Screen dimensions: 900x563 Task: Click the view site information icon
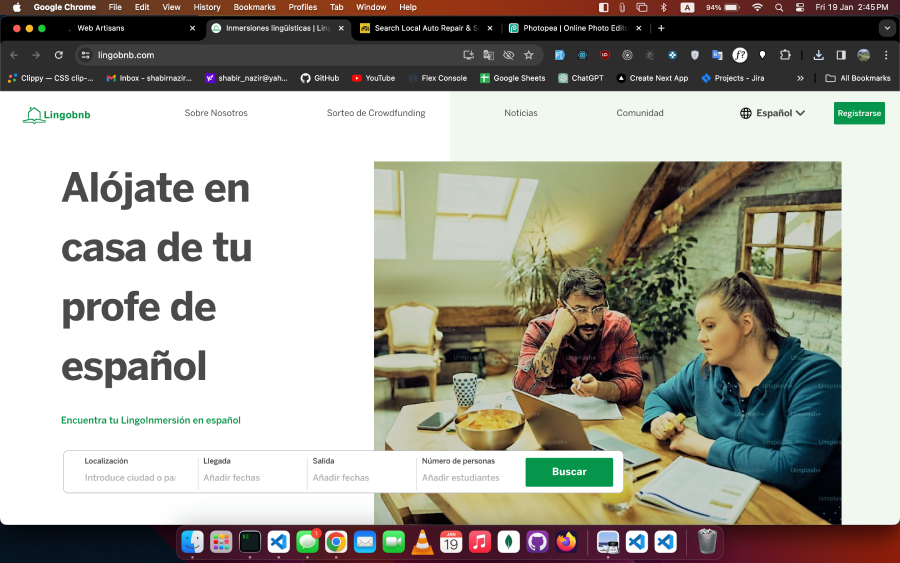pos(86,55)
